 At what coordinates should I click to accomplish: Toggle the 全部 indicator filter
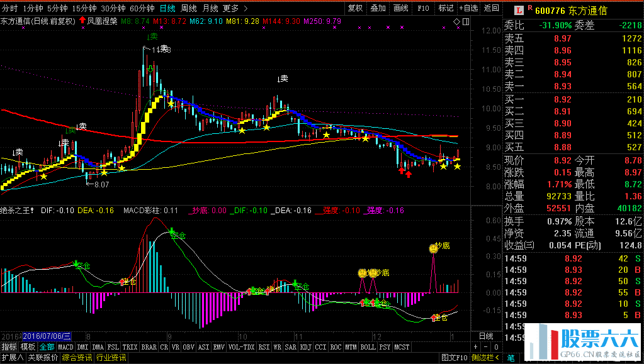point(47,347)
